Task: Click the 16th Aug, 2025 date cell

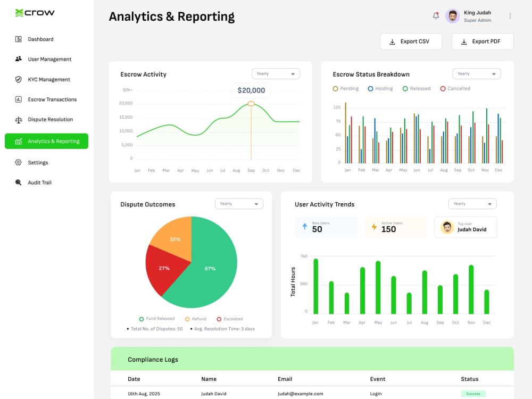Action: coord(144,394)
